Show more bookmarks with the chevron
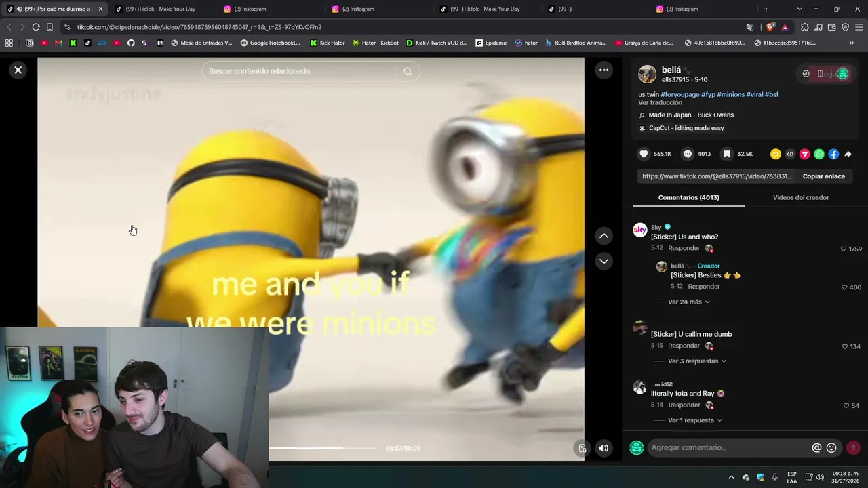Viewport: 868px width, 488px height. pyautogui.click(x=852, y=43)
